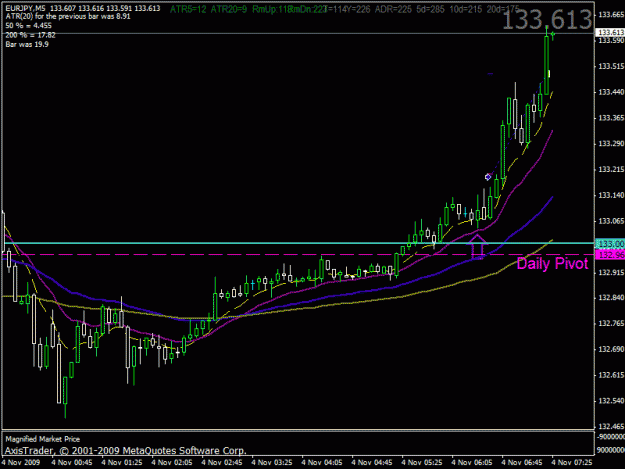Image resolution: width=625 pixels, height=469 pixels.
Task: Click the '4 Nov 03:25' time label
Action: pos(272,463)
